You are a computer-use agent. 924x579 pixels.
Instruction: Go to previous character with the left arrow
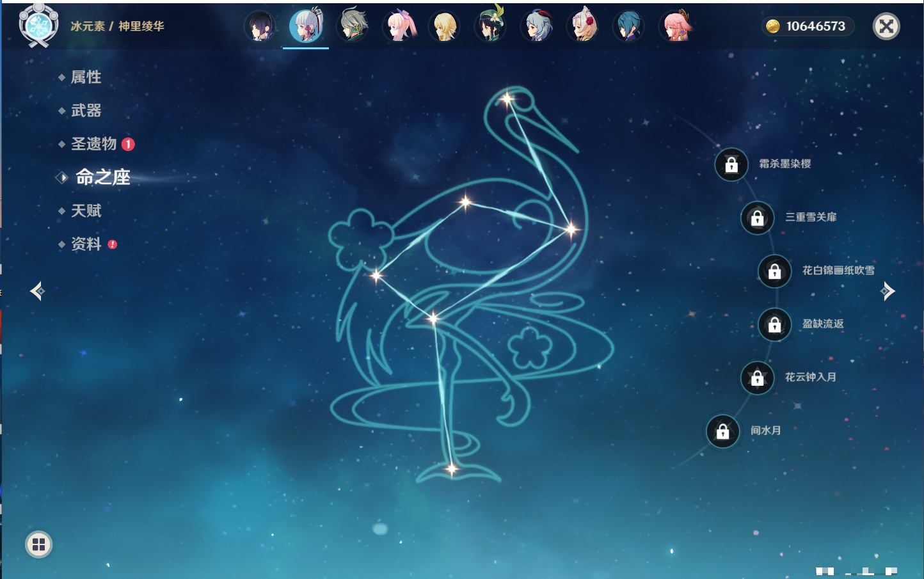(37, 291)
